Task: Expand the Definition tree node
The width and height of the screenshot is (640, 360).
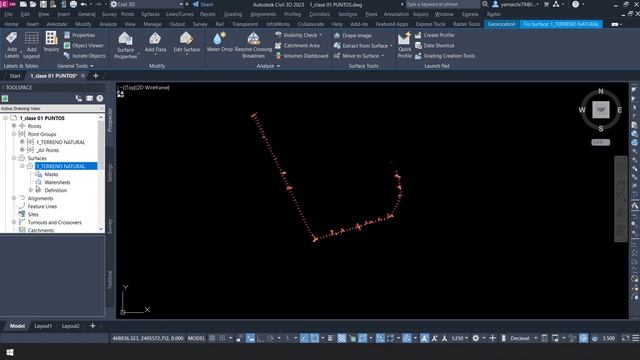Action: coord(30,190)
